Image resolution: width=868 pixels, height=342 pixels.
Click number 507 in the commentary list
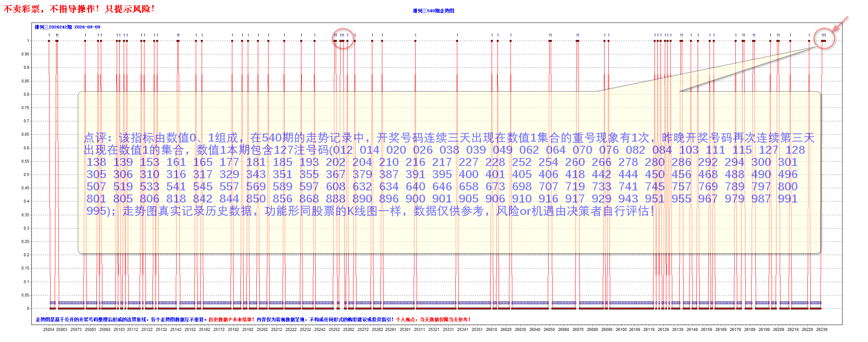(96, 187)
